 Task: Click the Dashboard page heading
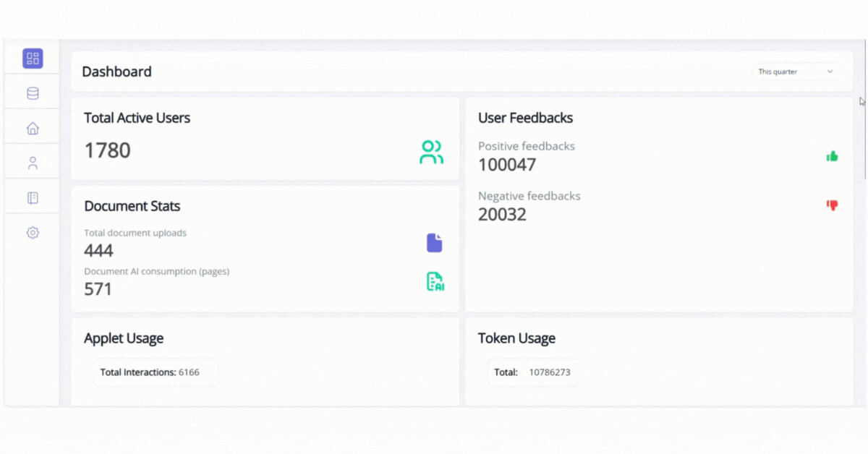pos(116,72)
